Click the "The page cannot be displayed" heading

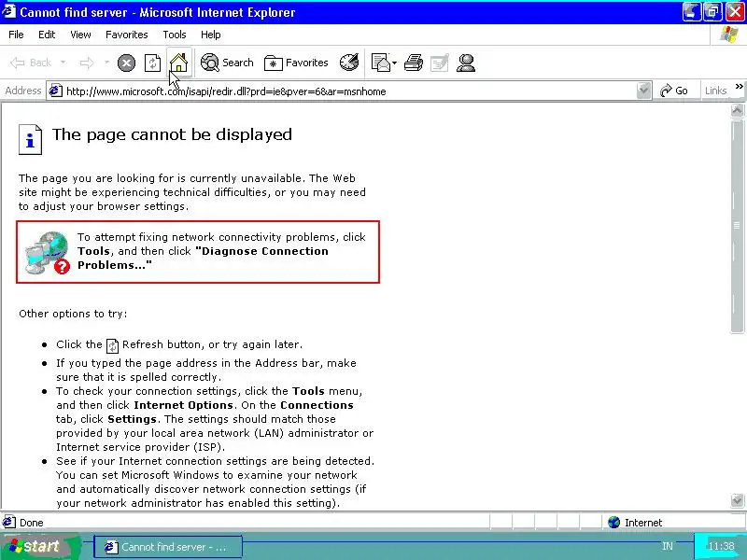[172, 134]
